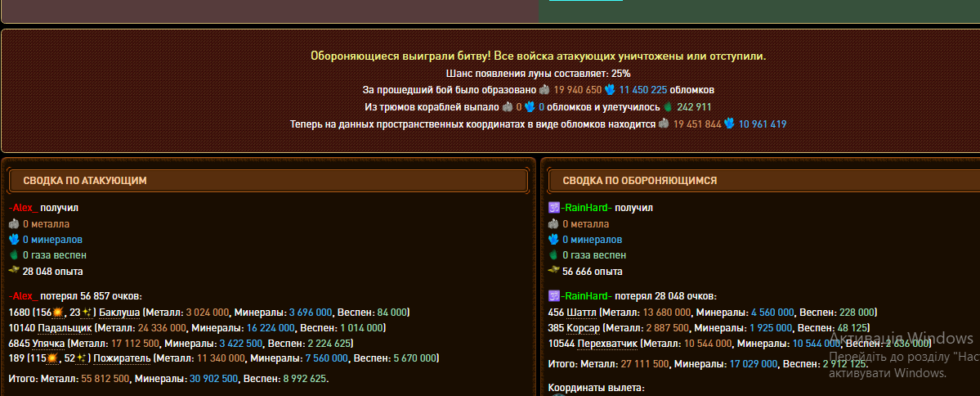This screenshot has width=980, height=396.
Task: Click the explosion icon on the Баклуша row
Action: (x=57, y=313)
